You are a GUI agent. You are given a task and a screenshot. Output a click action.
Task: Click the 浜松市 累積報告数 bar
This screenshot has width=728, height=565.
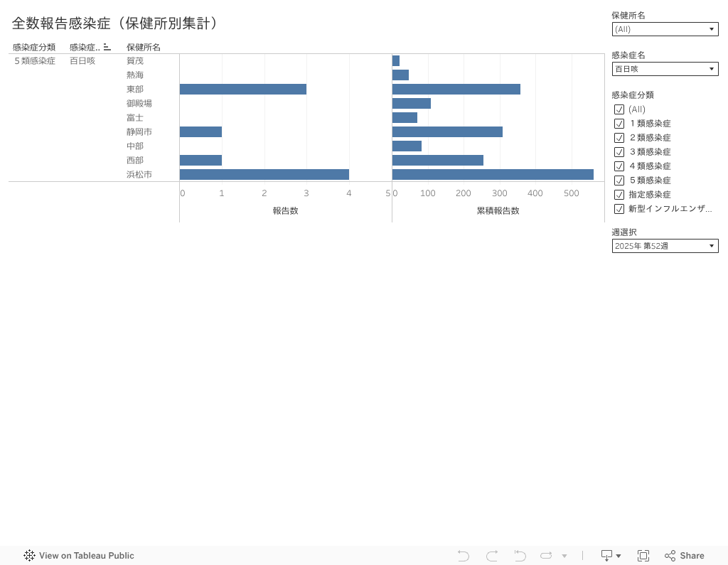tap(493, 175)
